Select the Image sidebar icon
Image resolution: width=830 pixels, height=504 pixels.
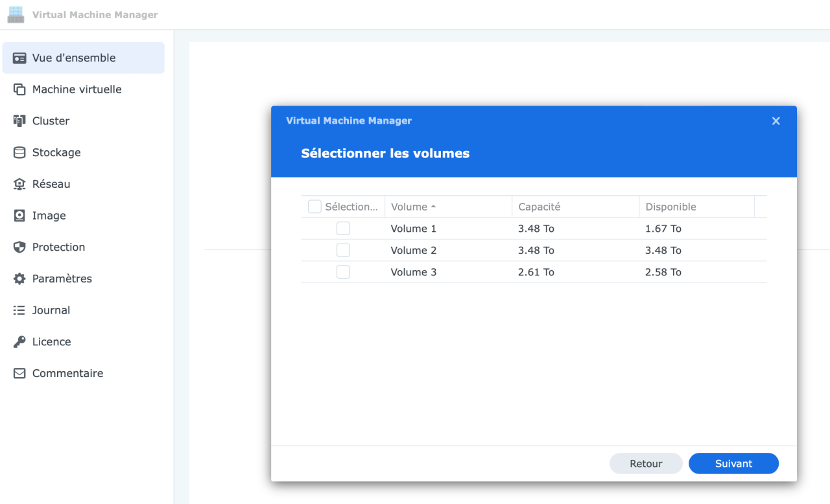tap(19, 215)
